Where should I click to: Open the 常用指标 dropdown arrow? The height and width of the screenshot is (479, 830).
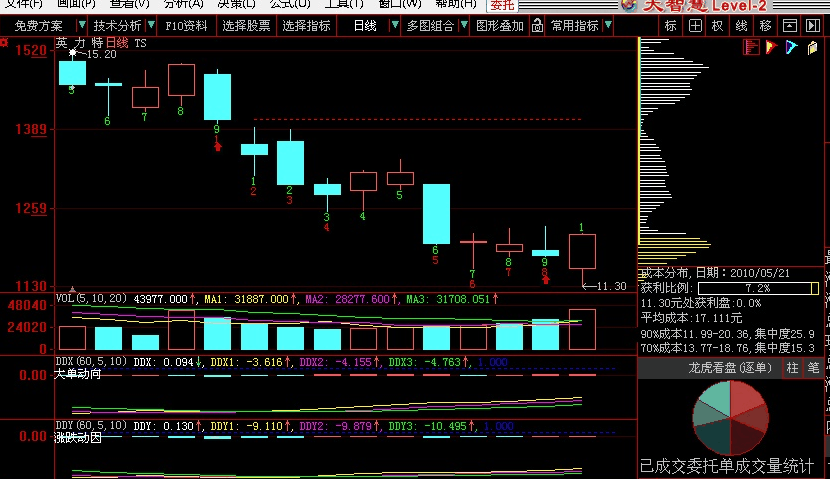pyautogui.click(x=608, y=25)
